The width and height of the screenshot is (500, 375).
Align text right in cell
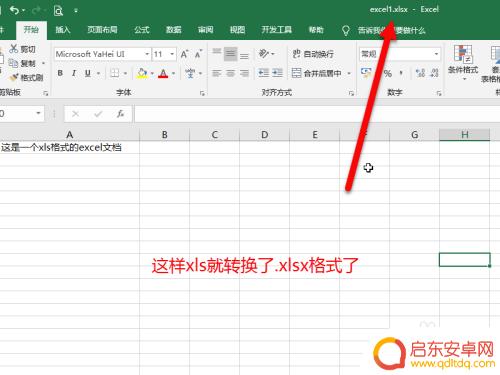click(x=244, y=73)
